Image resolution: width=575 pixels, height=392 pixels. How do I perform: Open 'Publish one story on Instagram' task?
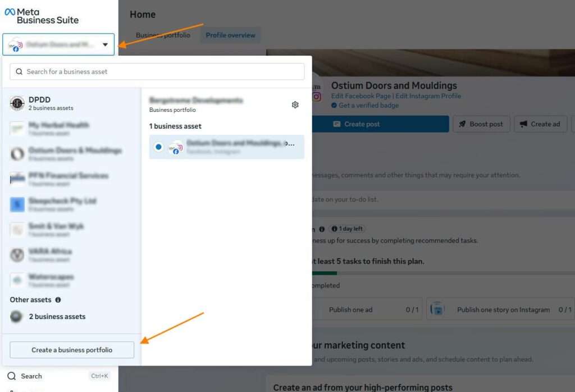[x=500, y=310]
